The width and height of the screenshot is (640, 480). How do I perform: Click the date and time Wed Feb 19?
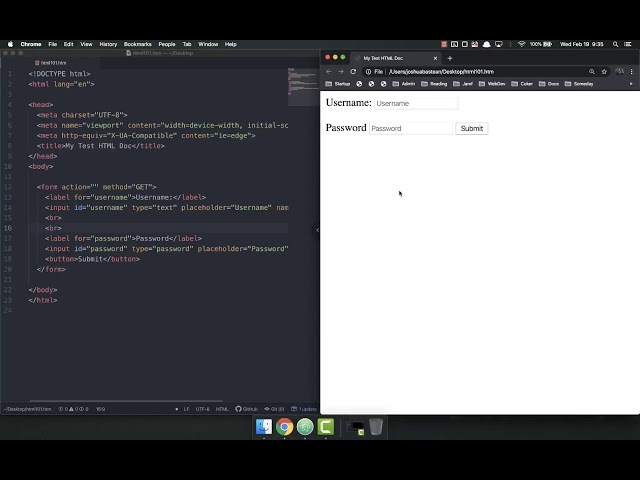coord(581,44)
